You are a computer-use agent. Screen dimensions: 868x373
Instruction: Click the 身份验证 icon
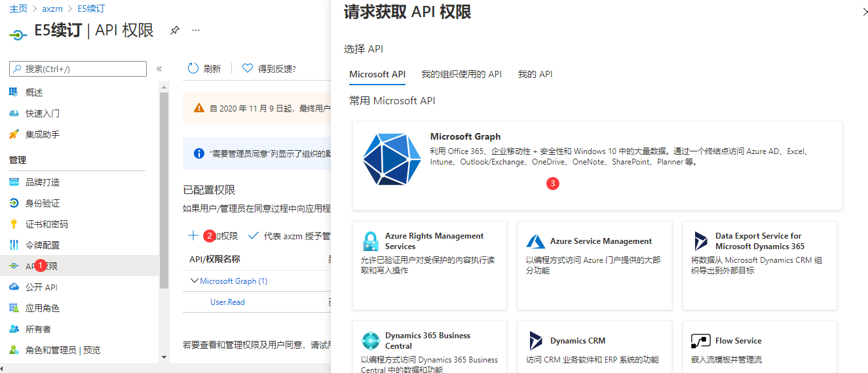pos(14,203)
